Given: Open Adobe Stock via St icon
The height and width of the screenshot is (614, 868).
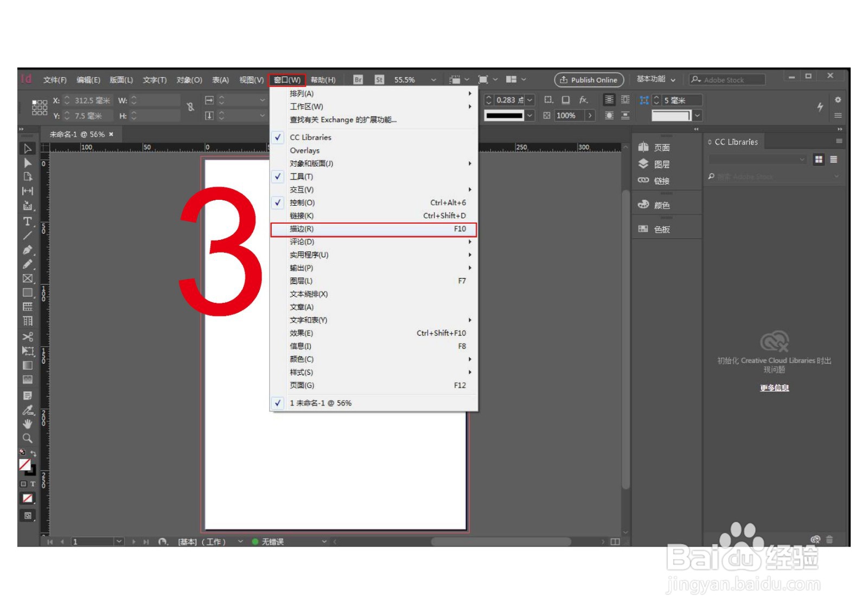Looking at the screenshot, I should [x=379, y=80].
